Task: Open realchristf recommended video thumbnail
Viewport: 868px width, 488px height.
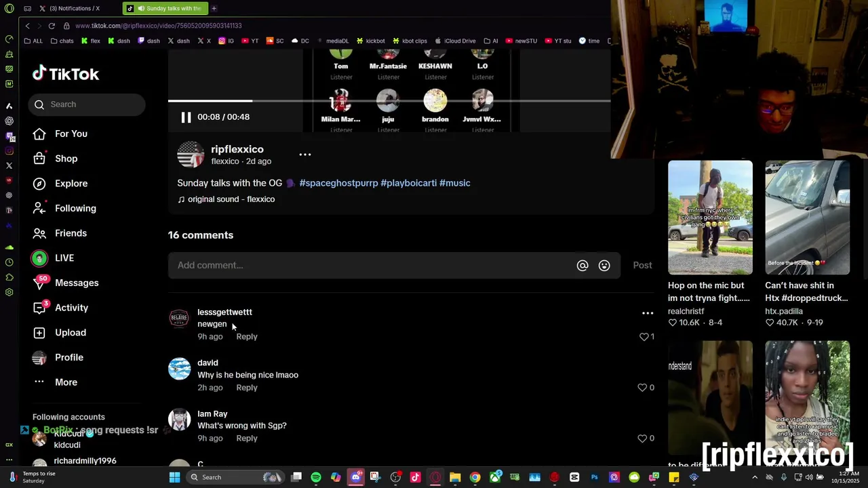Action: click(710, 218)
